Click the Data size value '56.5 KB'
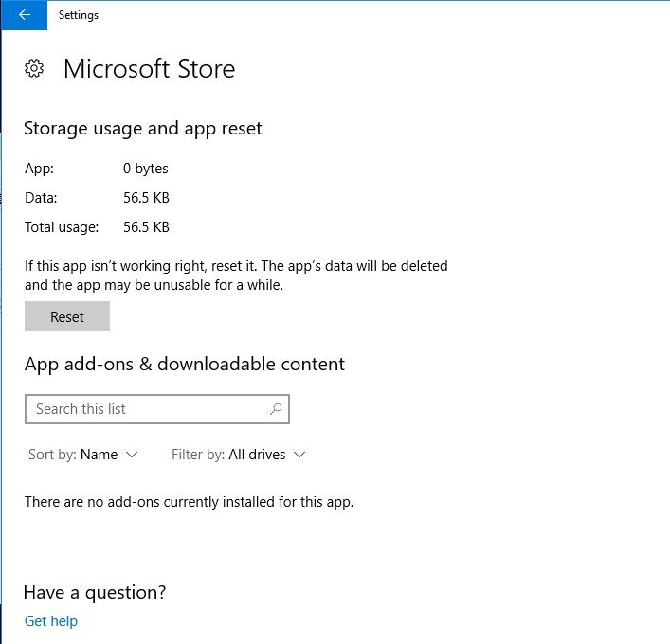Image resolution: width=670 pixels, height=644 pixels. click(146, 198)
